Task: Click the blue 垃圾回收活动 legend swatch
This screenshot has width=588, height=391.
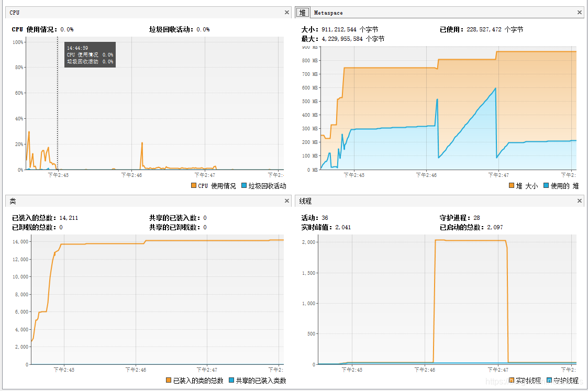Action: tap(244, 185)
